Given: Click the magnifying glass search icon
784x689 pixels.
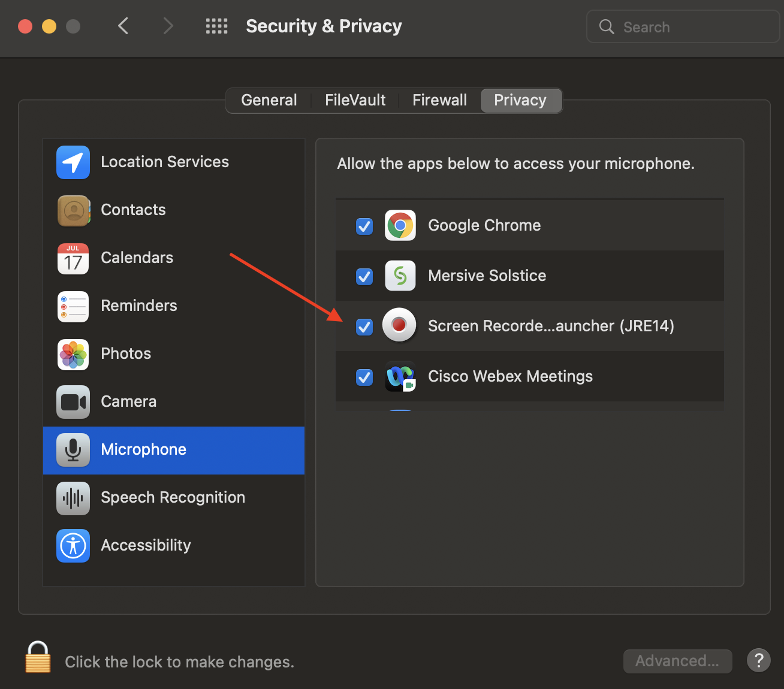Looking at the screenshot, I should [607, 26].
